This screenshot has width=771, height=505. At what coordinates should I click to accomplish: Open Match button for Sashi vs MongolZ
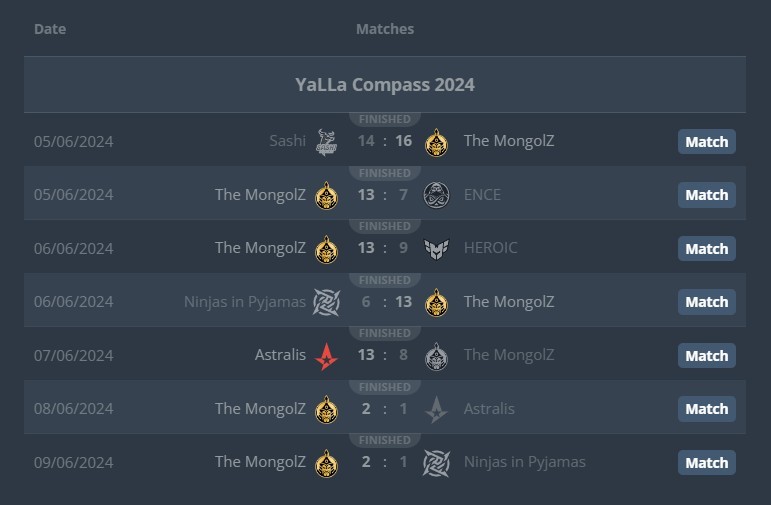tap(706, 142)
